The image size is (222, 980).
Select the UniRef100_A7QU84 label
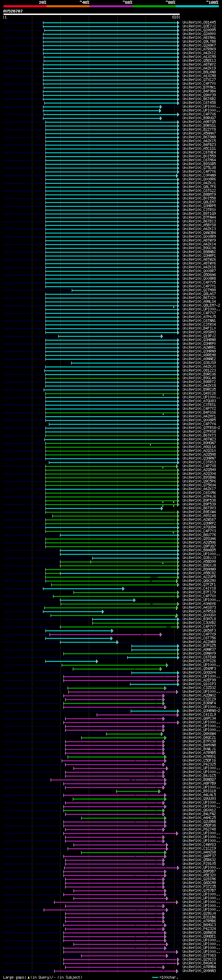(199, 527)
